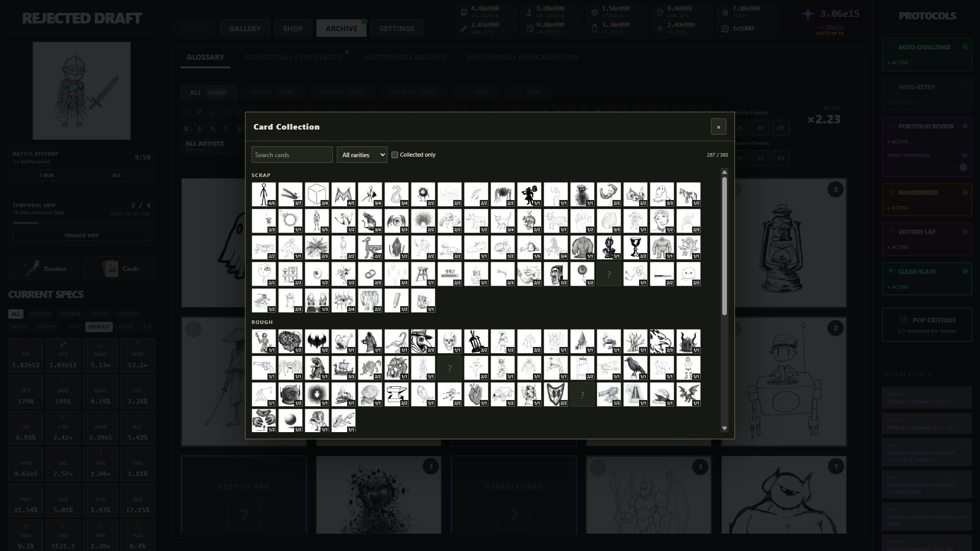Toggle the Randomizer protocol behind the dialog
Screen dimensions: 980x551
pos(927,200)
